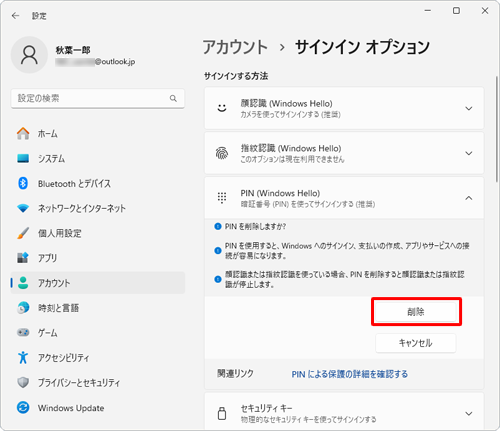Select アカウント in the sidebar
The image size is (500, 431).
tap(98, 283)
